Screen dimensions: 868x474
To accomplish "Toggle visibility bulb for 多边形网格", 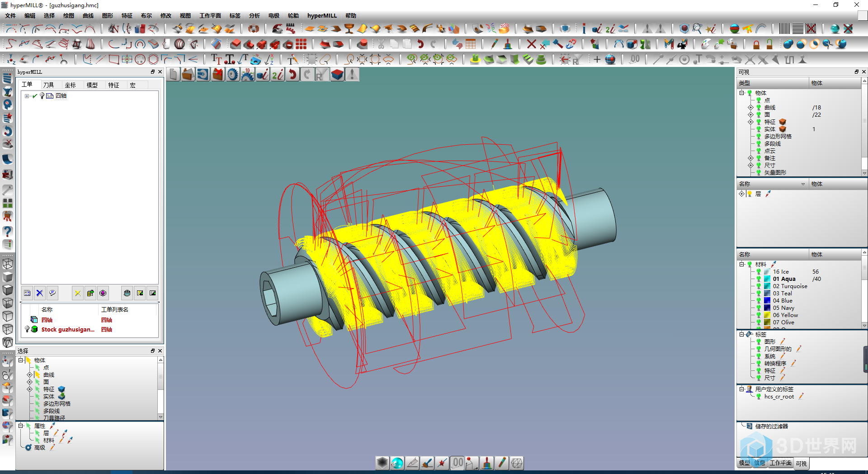I will (x=759, y=137).
